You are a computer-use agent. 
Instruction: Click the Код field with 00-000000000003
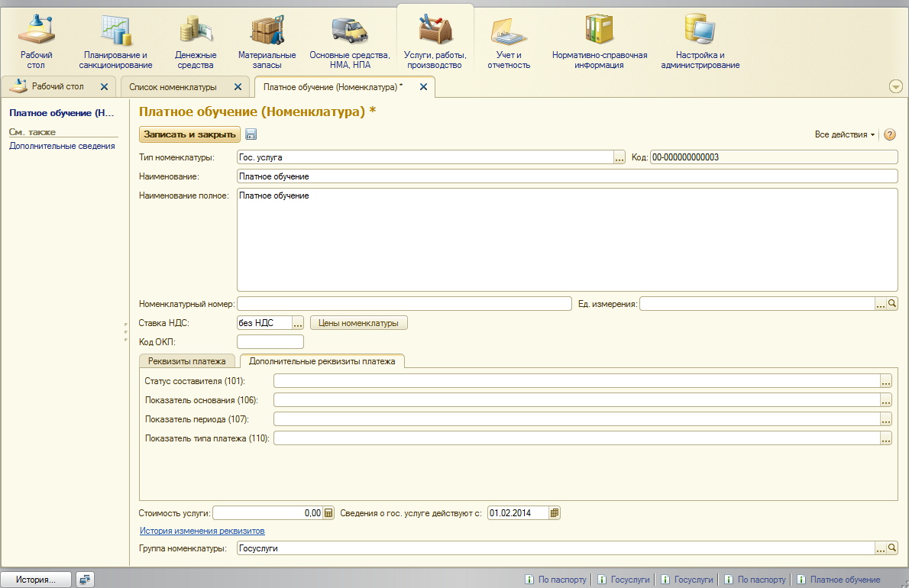[x=773, y=157]
